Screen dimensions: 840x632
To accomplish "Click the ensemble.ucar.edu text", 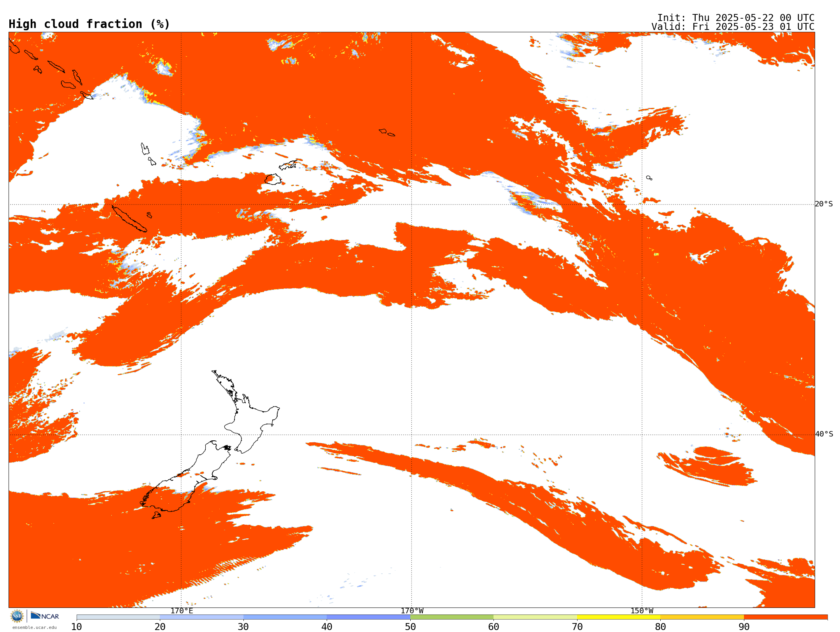I will tap(34, 627).
